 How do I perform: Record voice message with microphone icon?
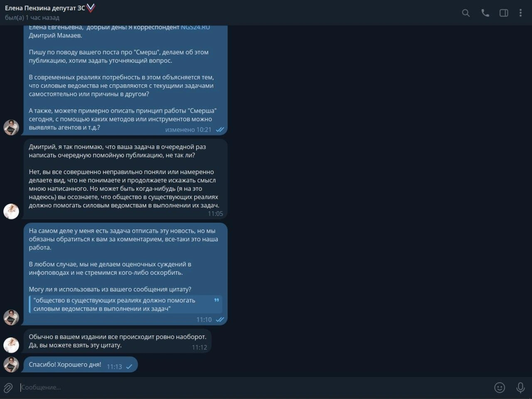520,387
